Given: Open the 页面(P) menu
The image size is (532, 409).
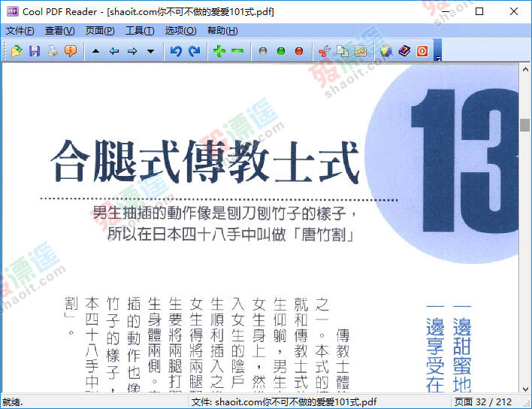Looking at the screenshot, I should [100, 31].
